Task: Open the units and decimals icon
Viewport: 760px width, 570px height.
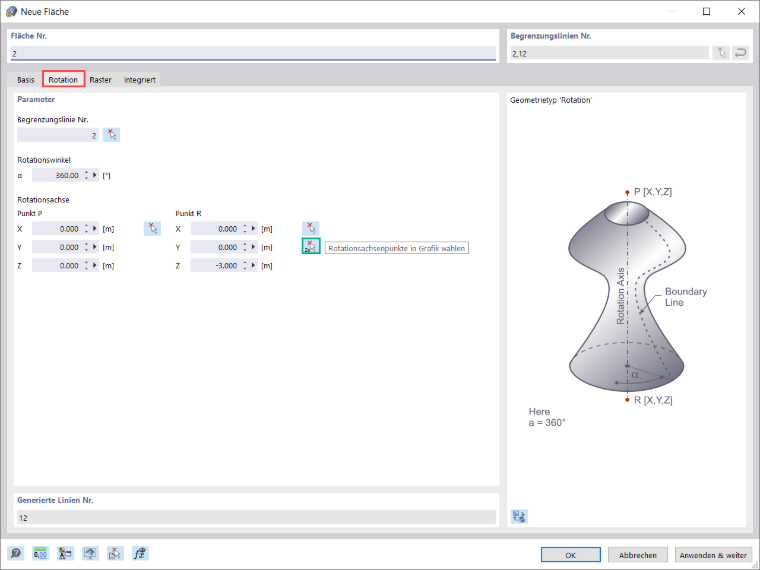Action: pos(40,553)
